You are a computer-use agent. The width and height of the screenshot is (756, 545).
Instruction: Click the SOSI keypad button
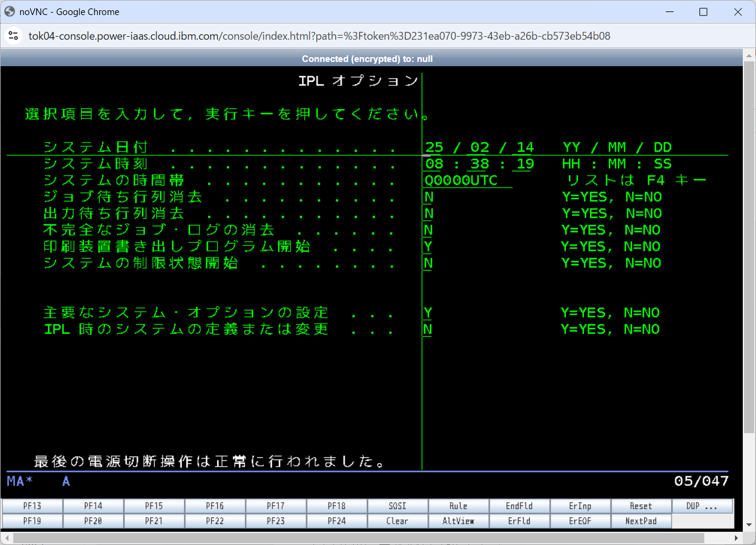(398, 506)
